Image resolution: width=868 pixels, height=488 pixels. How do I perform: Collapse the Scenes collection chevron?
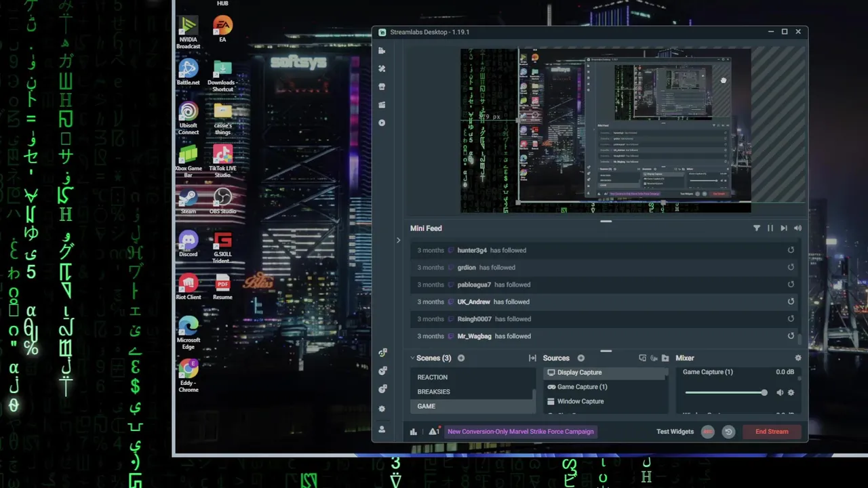[412, 358]
